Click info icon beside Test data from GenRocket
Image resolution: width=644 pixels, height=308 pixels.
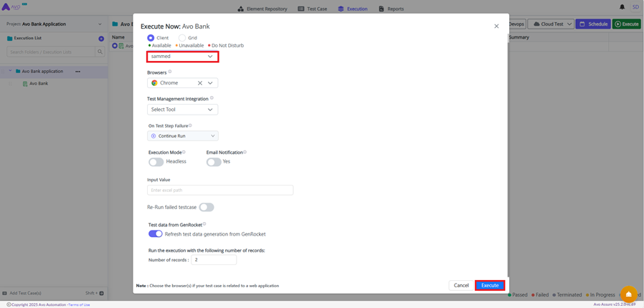tap(204, 224)
